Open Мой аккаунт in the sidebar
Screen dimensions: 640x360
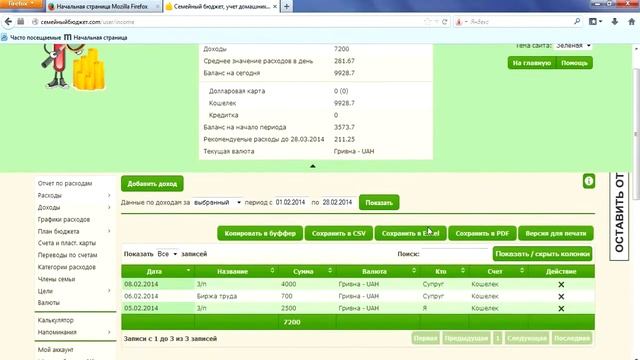point(56,349)
